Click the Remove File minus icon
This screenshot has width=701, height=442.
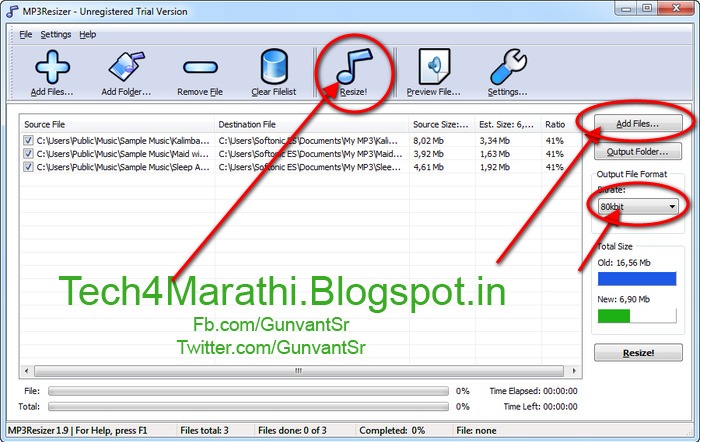pos(200,67)
